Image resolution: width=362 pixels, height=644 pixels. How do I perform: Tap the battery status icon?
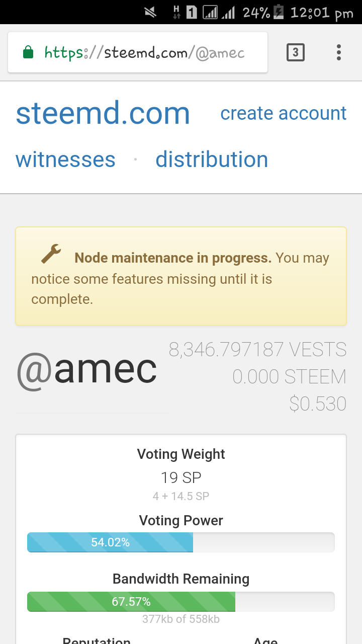278,12
